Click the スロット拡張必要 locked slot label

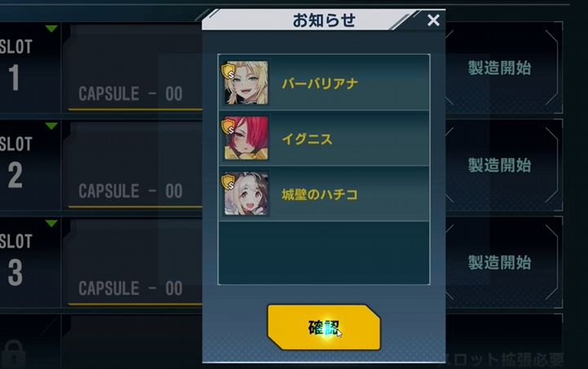pyautogui.click(x=503, y=359)
